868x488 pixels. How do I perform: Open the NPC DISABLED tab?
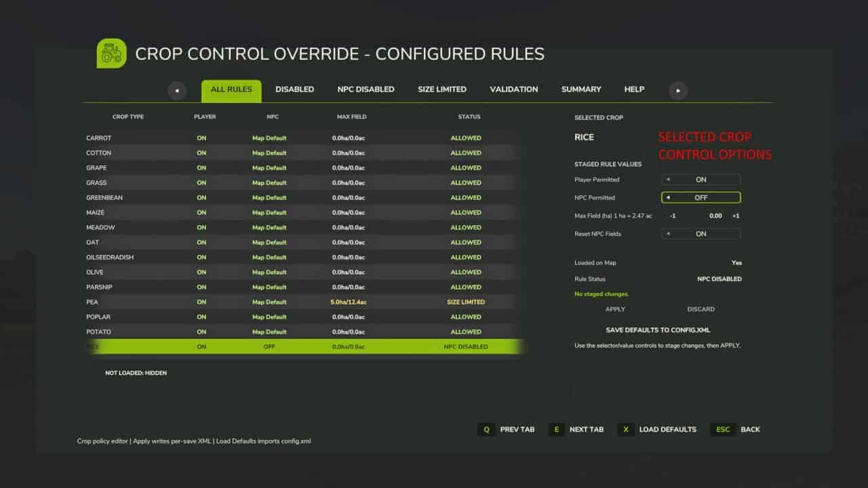tap(366, 89)
